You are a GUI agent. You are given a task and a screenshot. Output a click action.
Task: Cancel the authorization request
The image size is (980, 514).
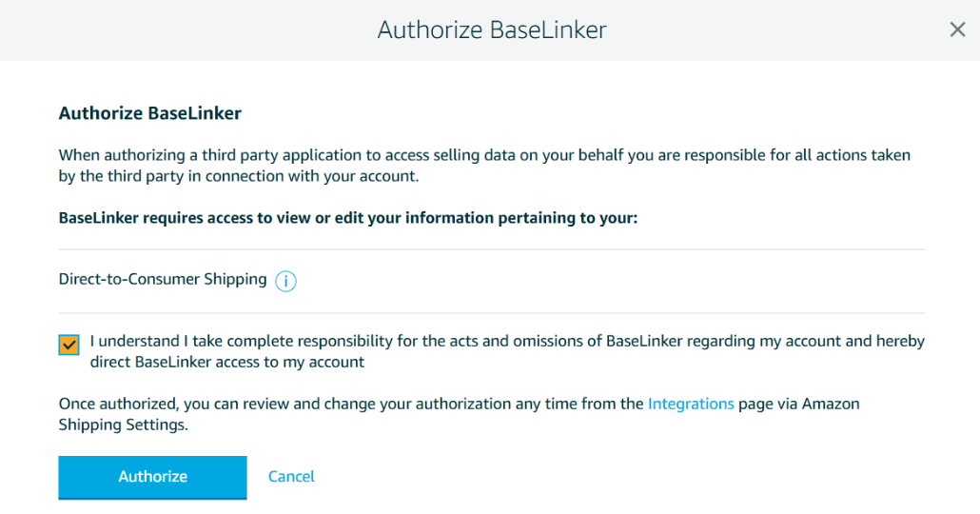click(291, 477)
